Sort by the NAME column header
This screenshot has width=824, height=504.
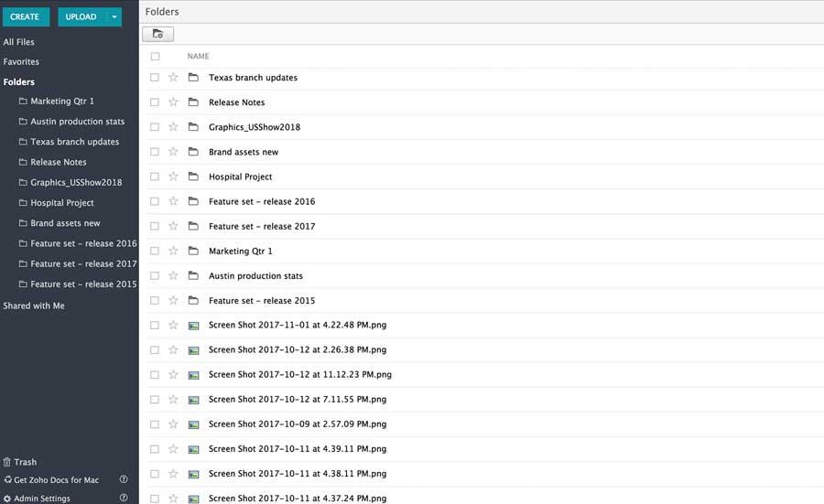(x=198, y=56)
